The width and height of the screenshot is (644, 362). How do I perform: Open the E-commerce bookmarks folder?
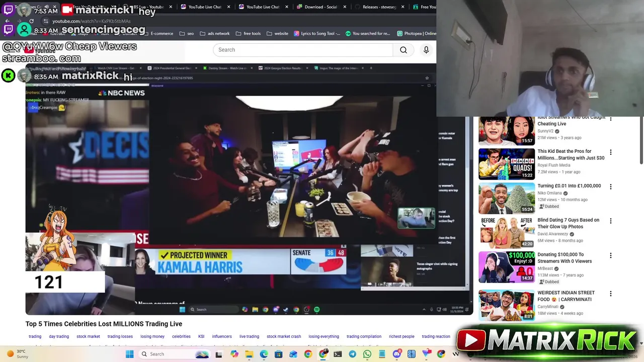pyautogui.click(x=158, y=34)
